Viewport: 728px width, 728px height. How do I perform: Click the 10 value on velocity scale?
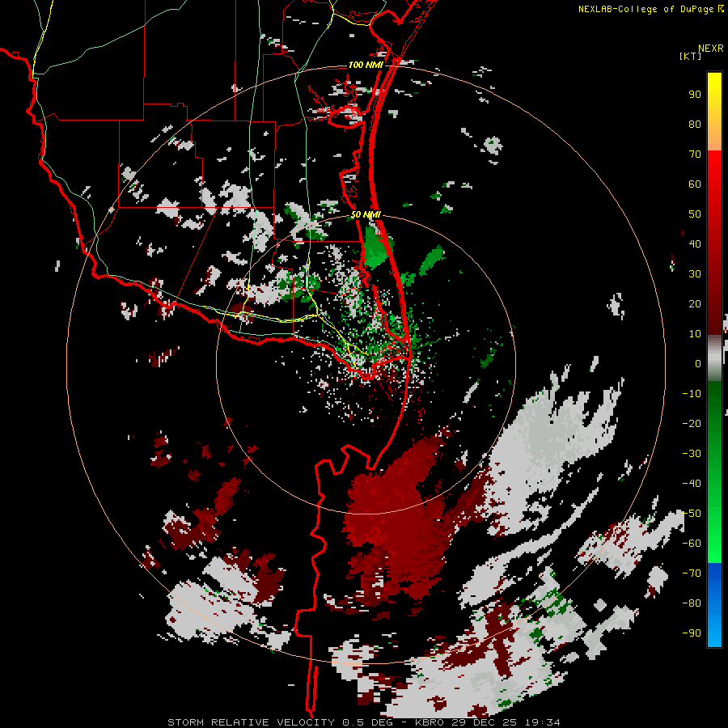(x=695, y=334)
